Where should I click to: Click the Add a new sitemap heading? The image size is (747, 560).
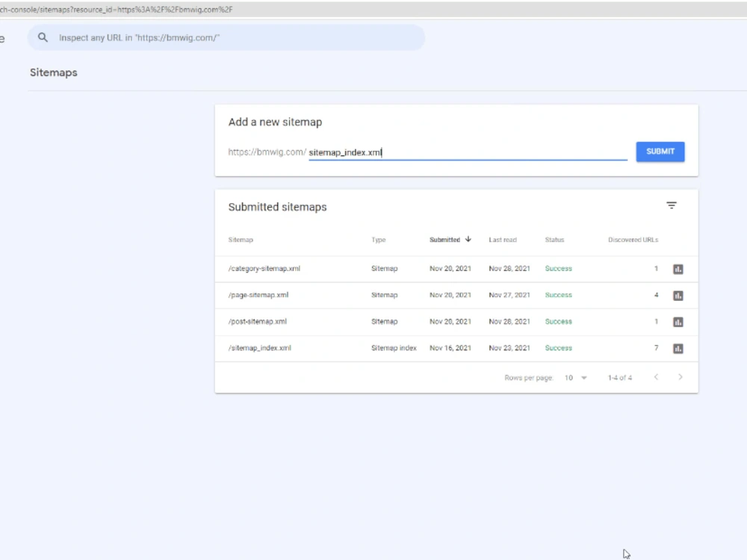pos(275,122)
